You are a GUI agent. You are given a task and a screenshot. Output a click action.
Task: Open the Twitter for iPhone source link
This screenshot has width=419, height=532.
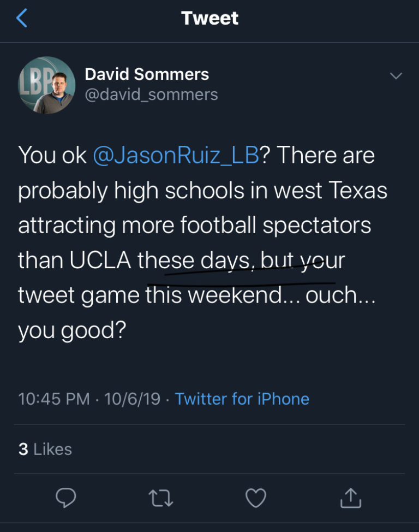click(242, 399)
